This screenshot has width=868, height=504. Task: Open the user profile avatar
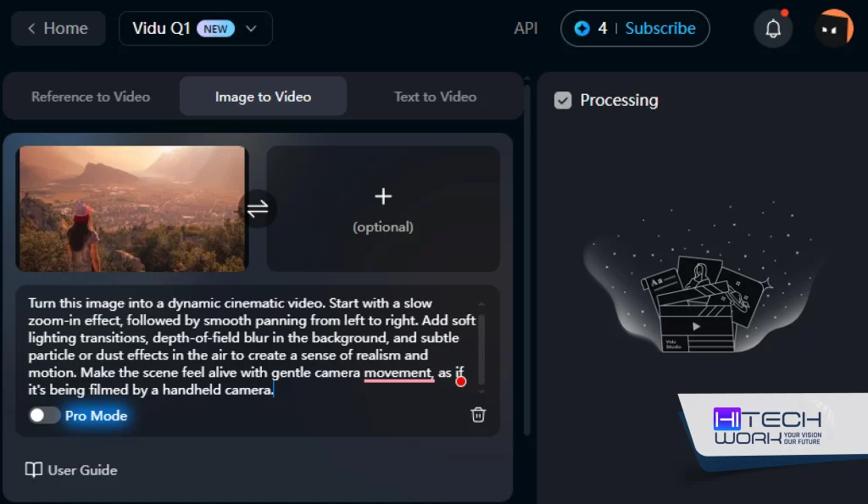tap(833, 29)
